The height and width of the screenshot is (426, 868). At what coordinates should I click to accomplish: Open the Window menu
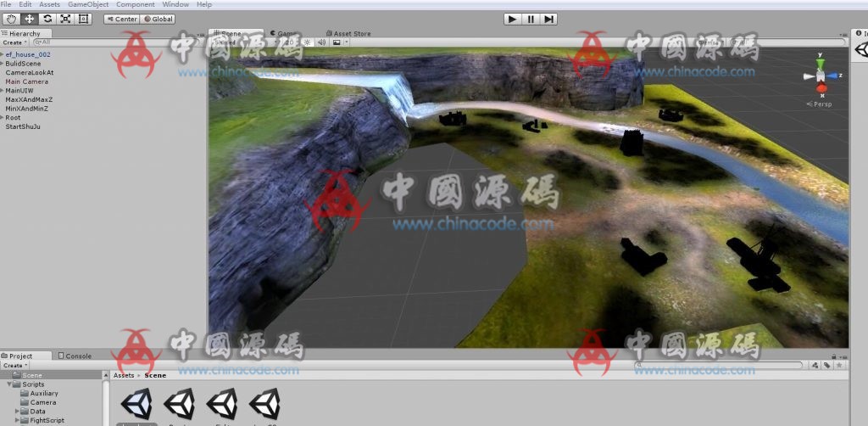pos(175,4)
